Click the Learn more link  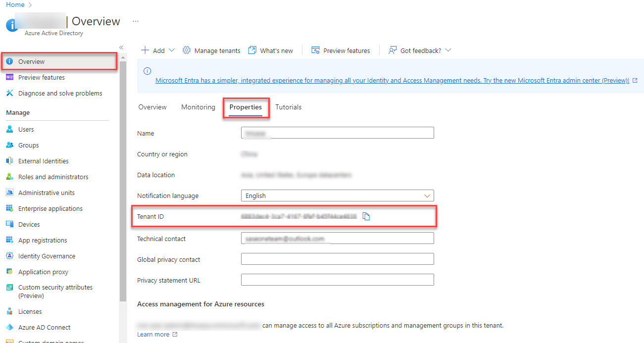pos(153,334)
